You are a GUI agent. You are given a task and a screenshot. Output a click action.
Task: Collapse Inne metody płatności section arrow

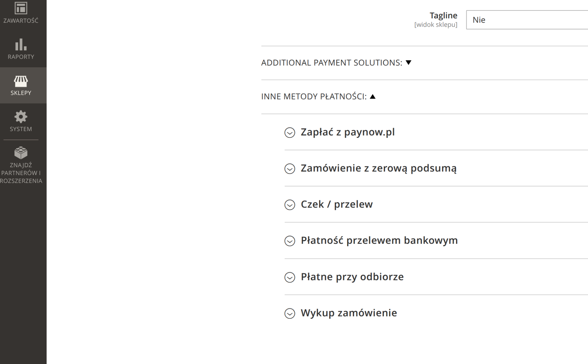click(x=372, y=97)
